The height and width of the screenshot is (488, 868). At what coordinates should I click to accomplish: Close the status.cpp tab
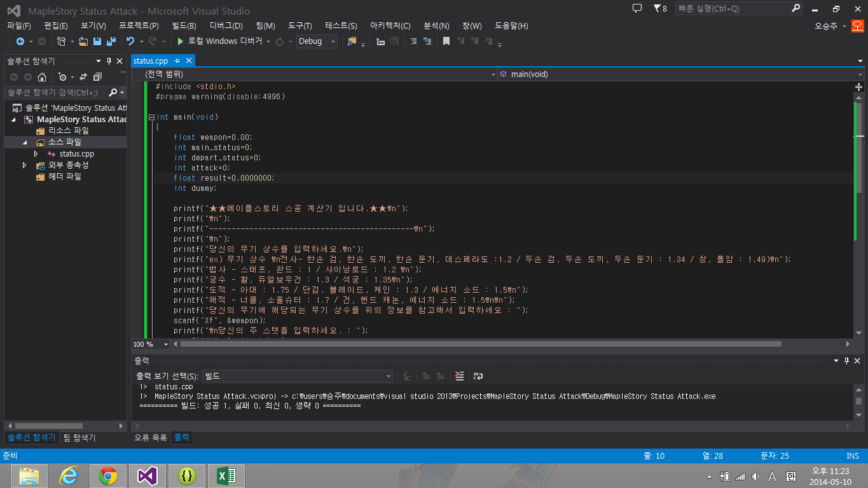[188, 61]
